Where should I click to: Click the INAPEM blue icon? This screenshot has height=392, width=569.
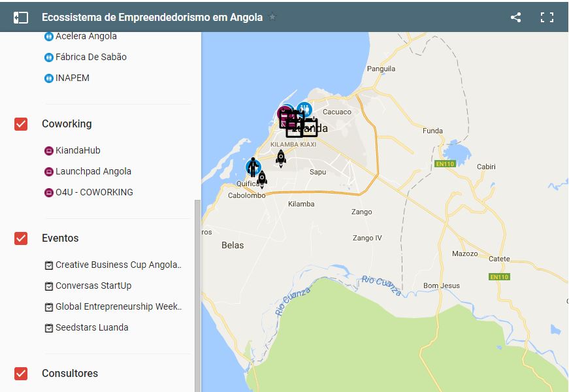point(48,78)
